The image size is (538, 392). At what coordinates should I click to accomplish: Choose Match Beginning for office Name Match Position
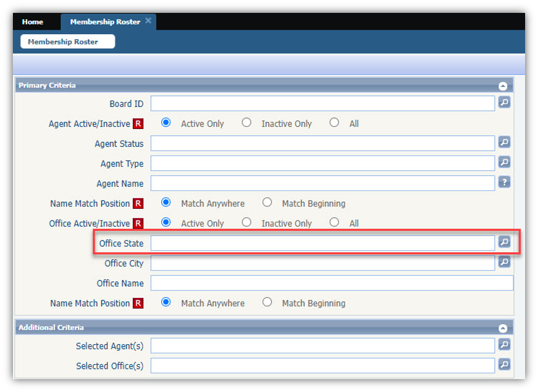coord(267,302)
